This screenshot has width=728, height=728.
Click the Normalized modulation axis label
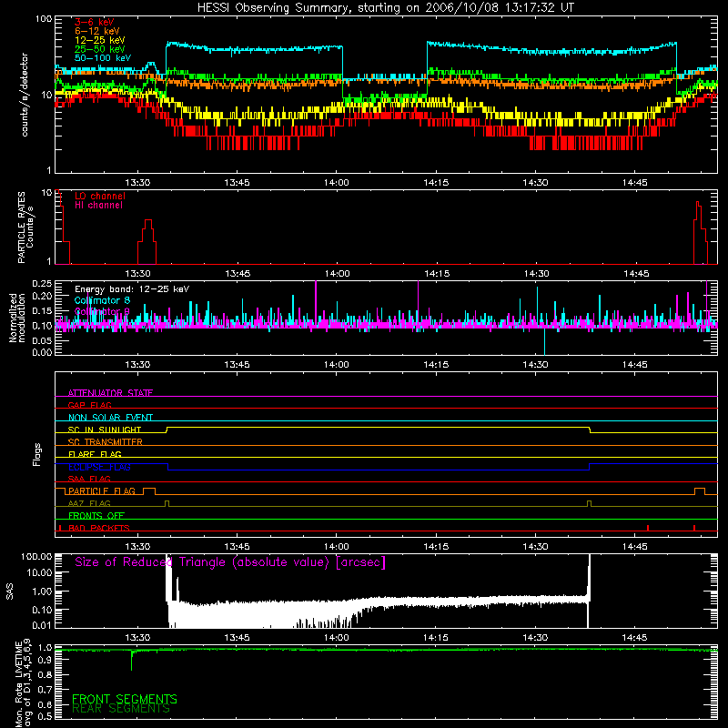17,318
